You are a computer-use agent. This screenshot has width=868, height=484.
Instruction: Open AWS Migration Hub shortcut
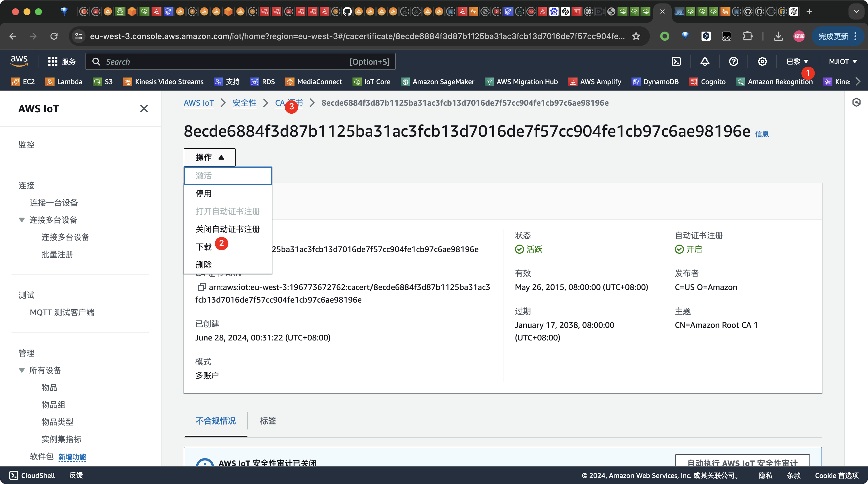521,82
